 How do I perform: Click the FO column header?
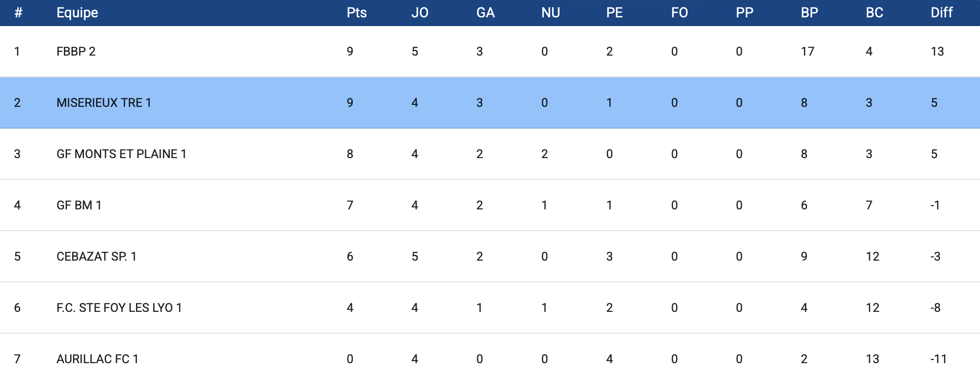(679, 13)
